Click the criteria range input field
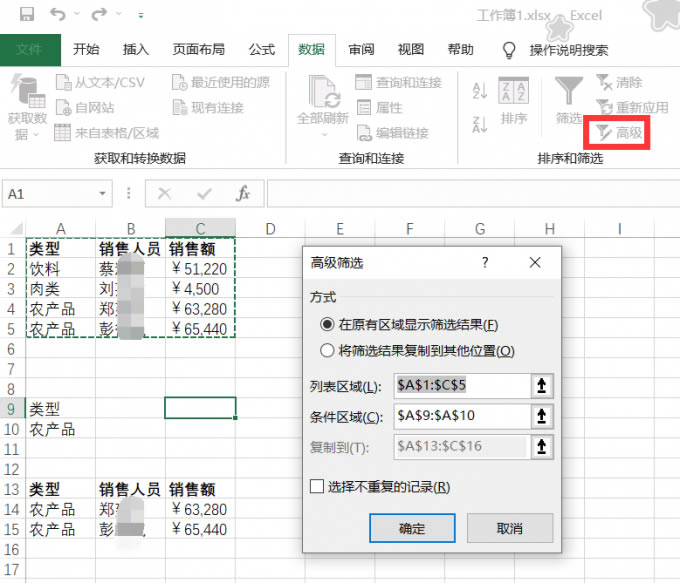 tap(460, 417)
